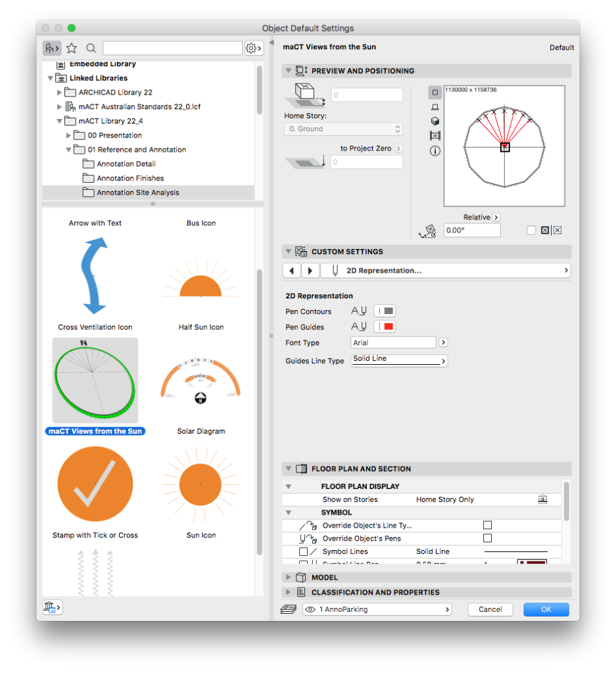Open the to Project Zero arrow menu
This screenshot has height=673, width=616.
398,149
